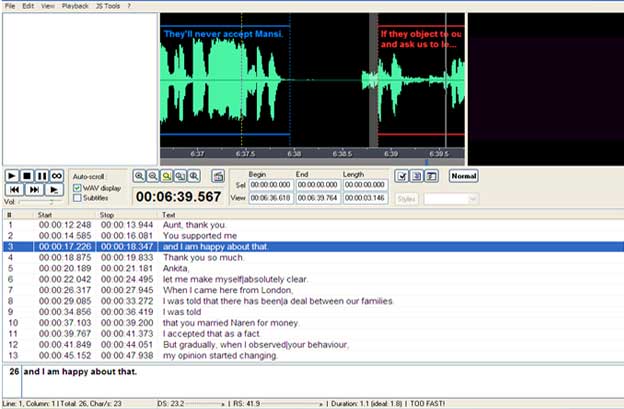Click the Zoom in magnifier icon
Viewport: 624px width, 409px height.
coord(140,176)
